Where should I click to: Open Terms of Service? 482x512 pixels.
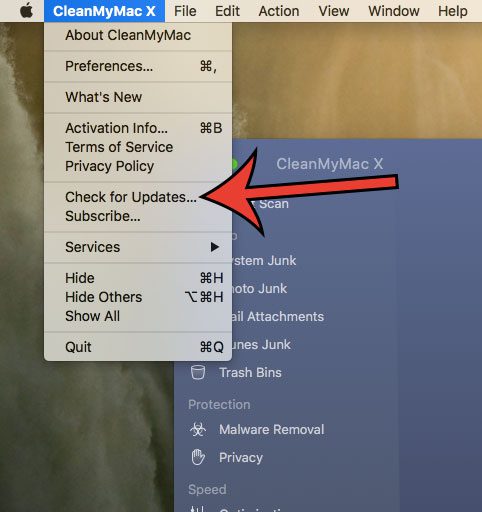[x=138, y=147]
